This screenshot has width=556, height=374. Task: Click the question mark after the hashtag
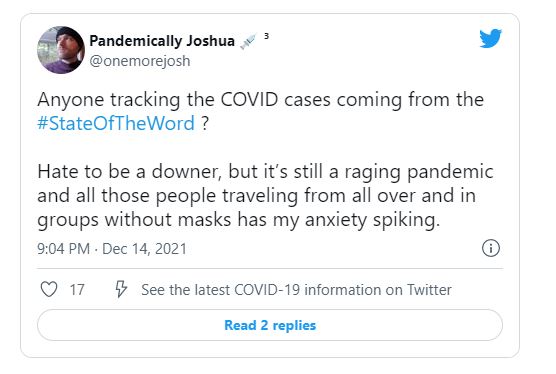pos(205,123)
